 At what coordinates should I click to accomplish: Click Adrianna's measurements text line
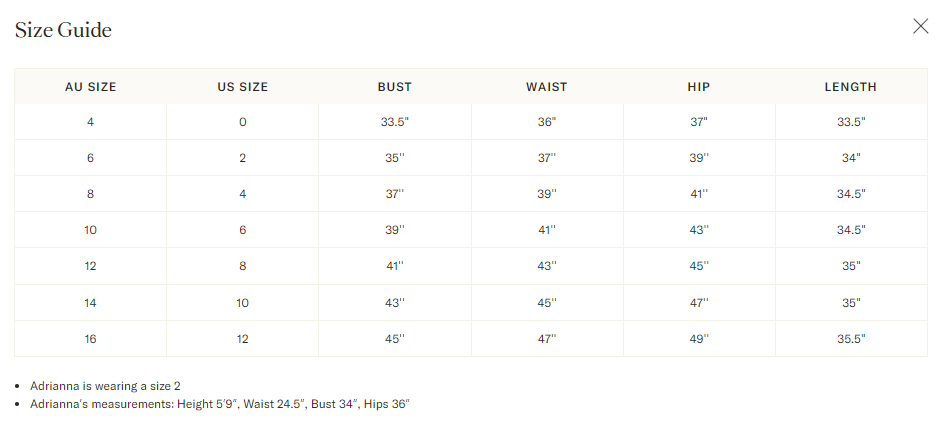[220, 404]
